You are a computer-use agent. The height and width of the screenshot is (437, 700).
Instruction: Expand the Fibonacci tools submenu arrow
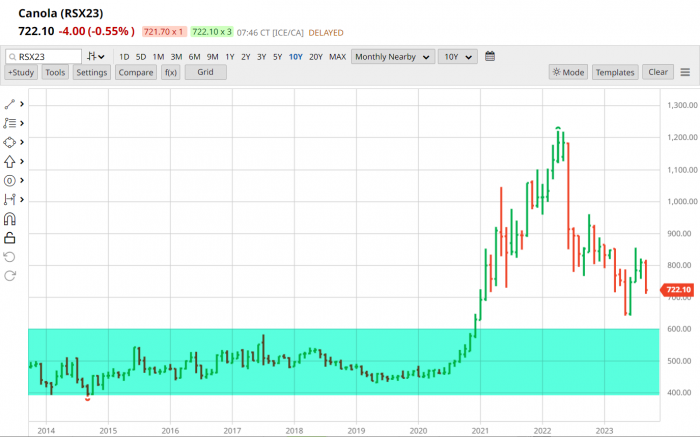21,123
